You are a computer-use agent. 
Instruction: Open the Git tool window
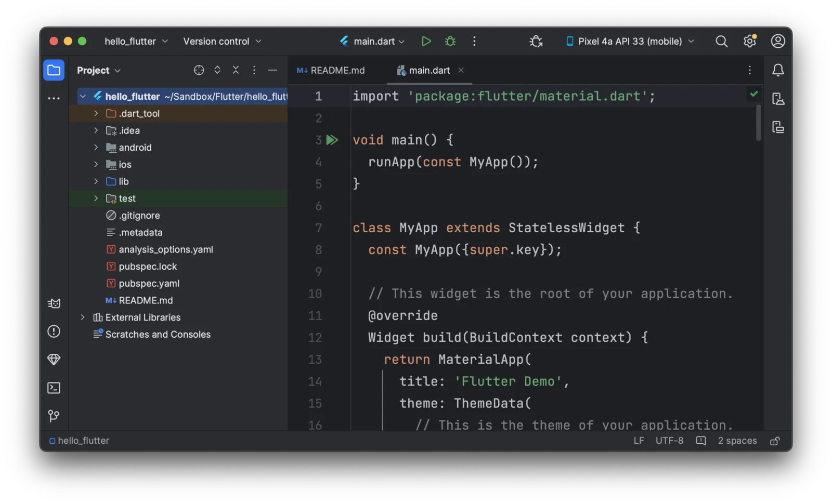coord(54,416)
